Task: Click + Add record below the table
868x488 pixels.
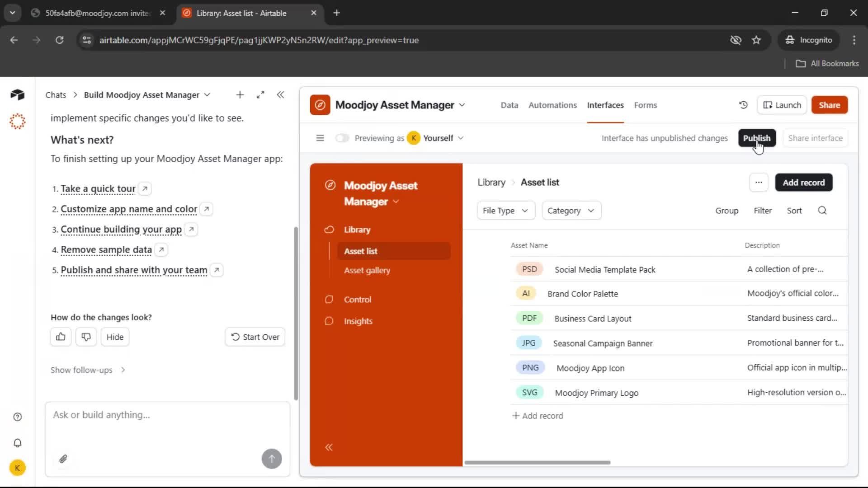Action: (x=538, y=416)
